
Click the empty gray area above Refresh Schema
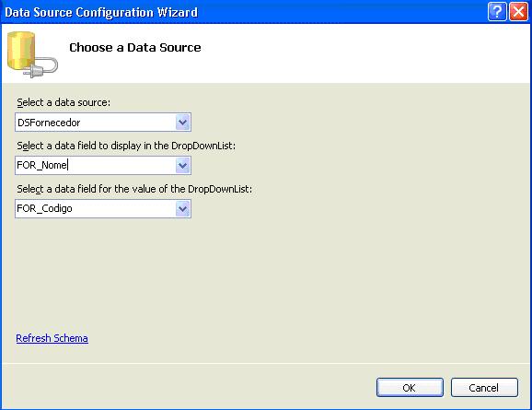(x=265, y=275)
